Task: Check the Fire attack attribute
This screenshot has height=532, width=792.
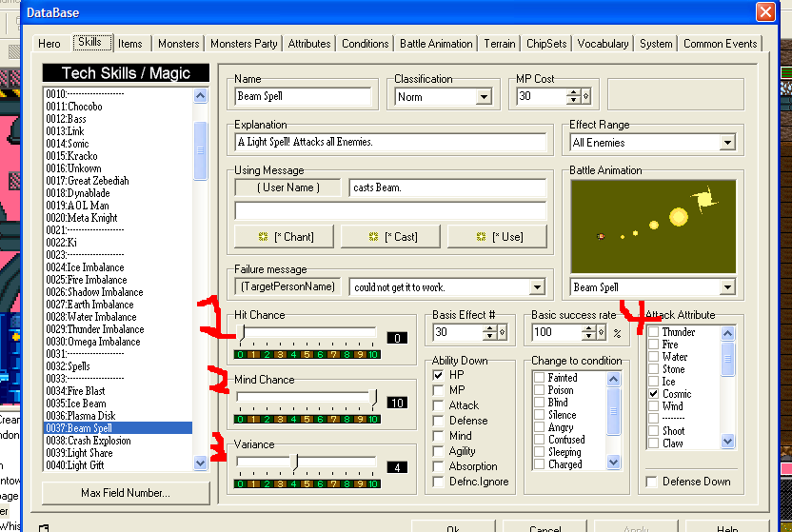Action: click(653, 345)
